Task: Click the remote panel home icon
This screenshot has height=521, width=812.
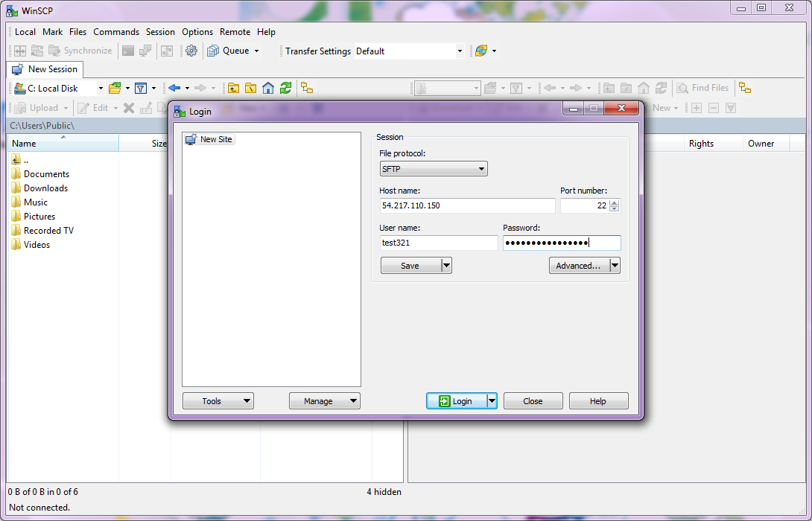Action: (x=644, y=89)
